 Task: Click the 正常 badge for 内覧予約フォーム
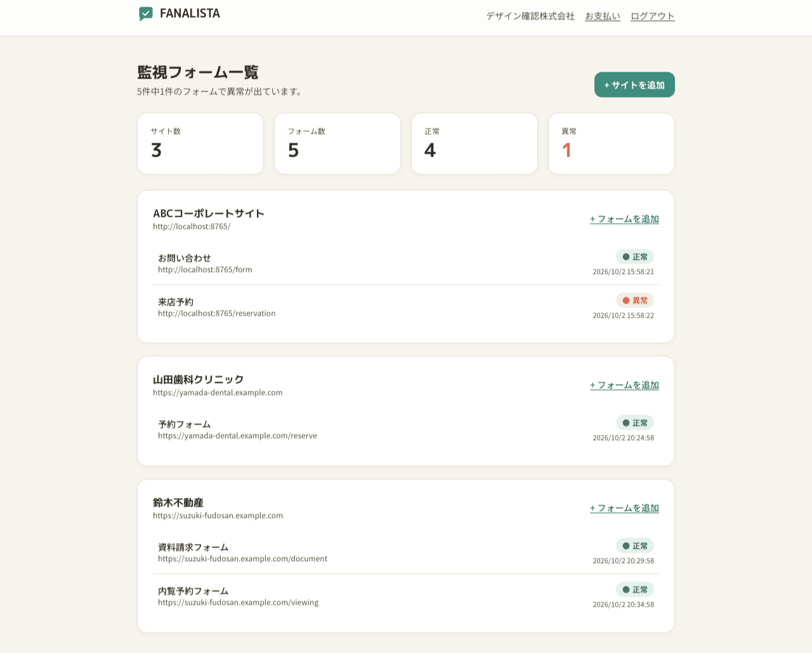coord(635,590)
